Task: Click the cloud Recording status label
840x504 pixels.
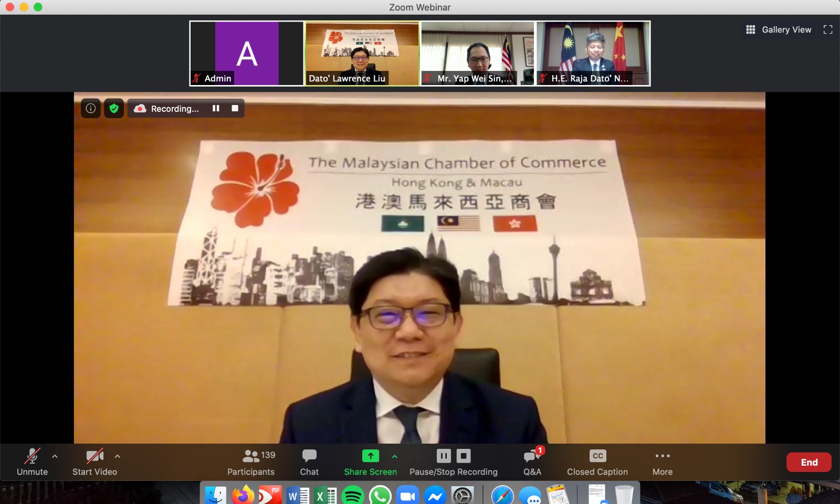Action: (x=166, y=109)
